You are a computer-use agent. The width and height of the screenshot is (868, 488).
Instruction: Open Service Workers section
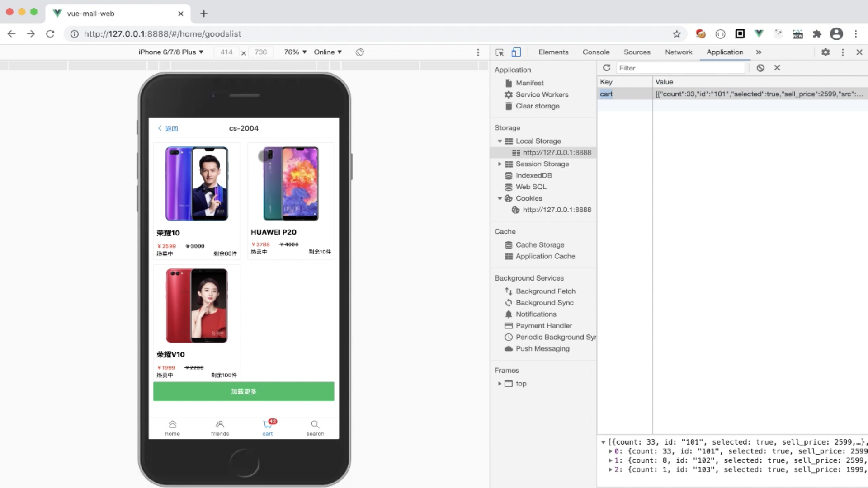pos(542,94)
